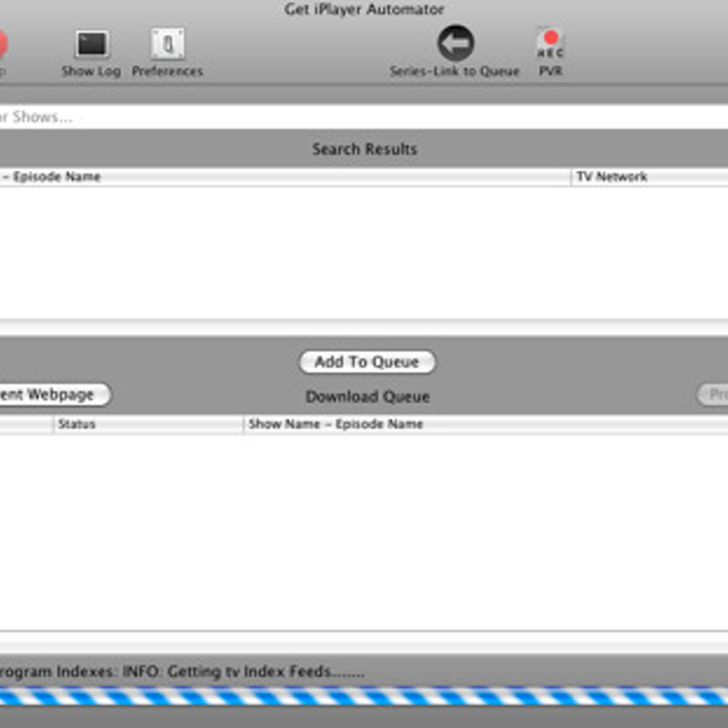
Task: Open the Show Log terminal icon
Action: pyautogui.click(x=92, y=44)
